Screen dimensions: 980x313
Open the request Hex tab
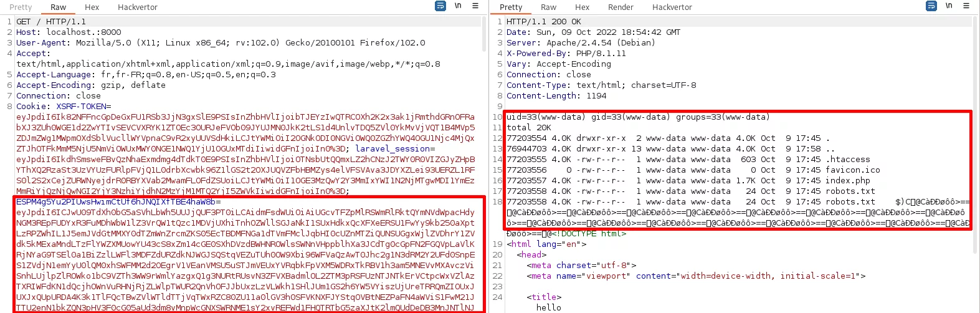(92, 7)
